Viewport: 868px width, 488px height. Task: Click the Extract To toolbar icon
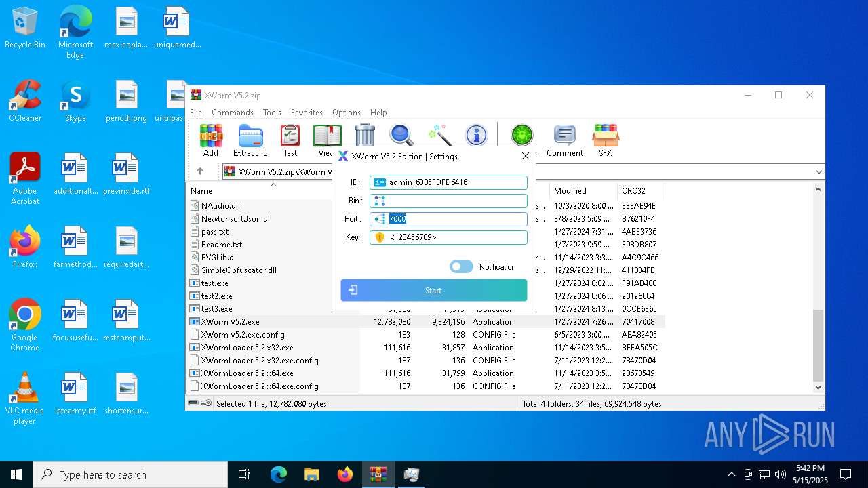(x=250, y=141)
